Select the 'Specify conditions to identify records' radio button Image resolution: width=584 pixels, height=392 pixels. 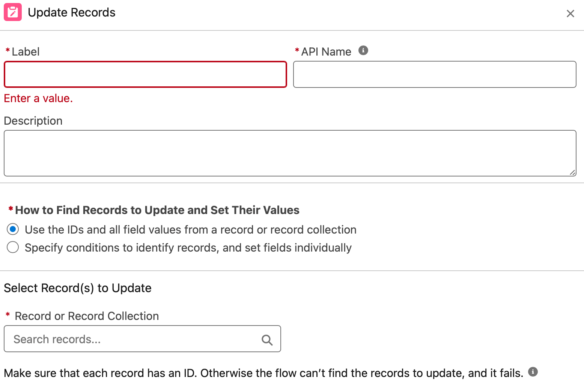point(13,247)
